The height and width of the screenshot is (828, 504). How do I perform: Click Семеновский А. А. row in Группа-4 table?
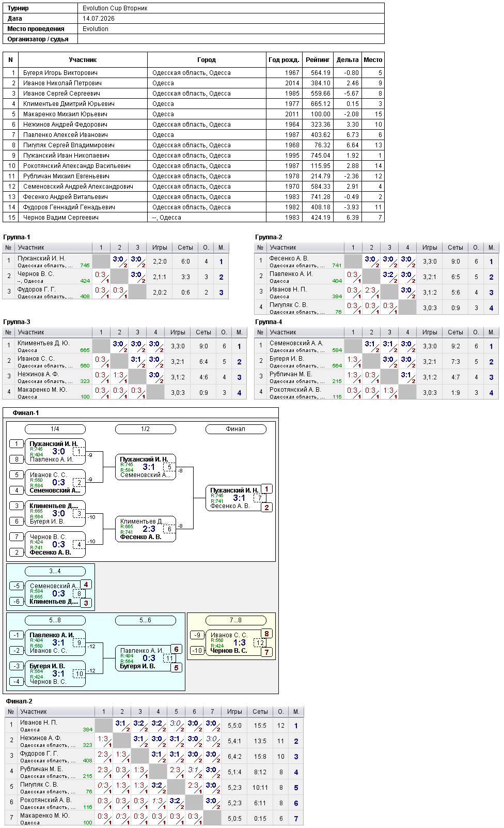(376, 346)
